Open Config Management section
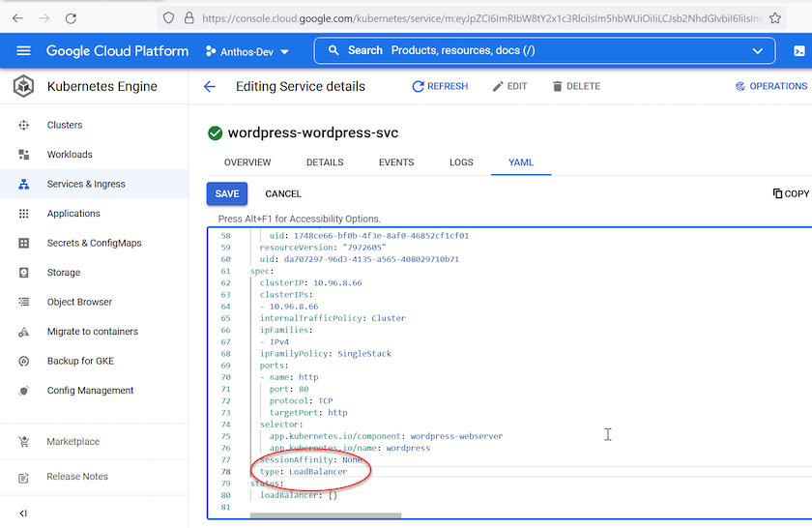 coord(90,391)
